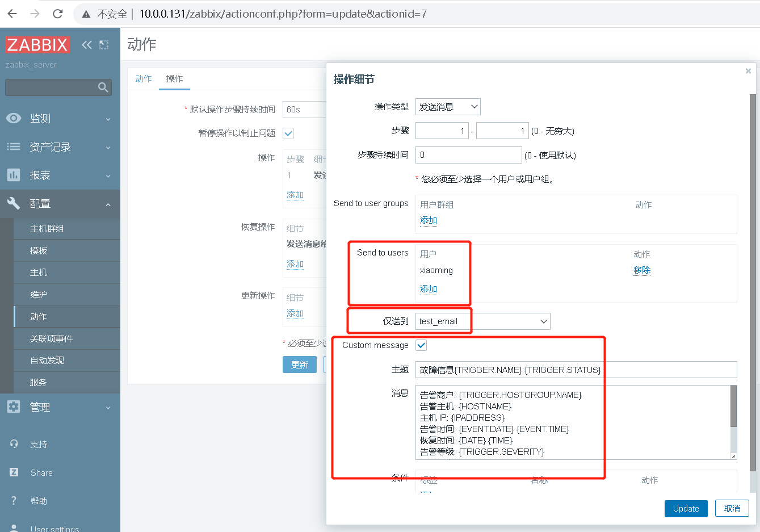Click the Update button in the dialog
The image size is (760, 532).
click(x=686, y=509)
